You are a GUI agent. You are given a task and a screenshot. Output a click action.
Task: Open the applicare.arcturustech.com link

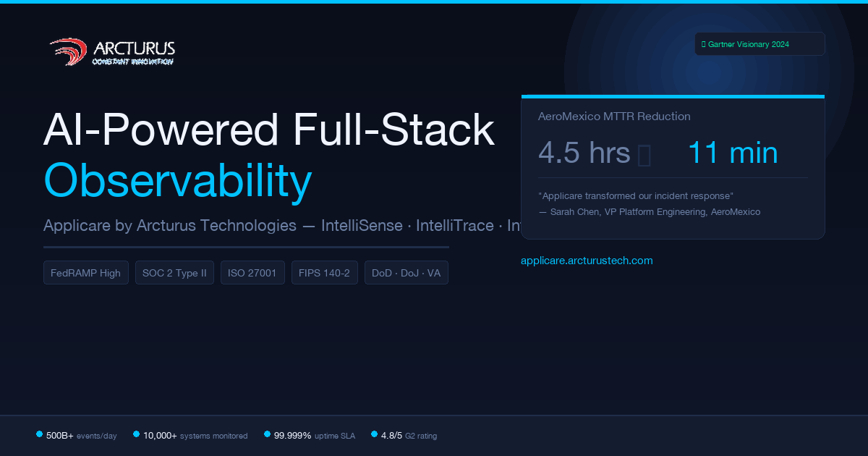pyautogui.click(x=587, y=261)
